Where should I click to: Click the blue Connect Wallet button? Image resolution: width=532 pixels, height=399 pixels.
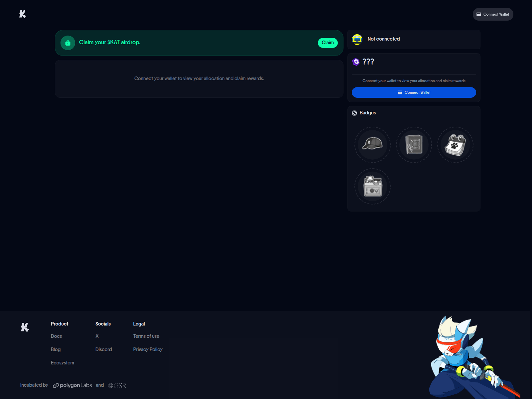(414, 92)
